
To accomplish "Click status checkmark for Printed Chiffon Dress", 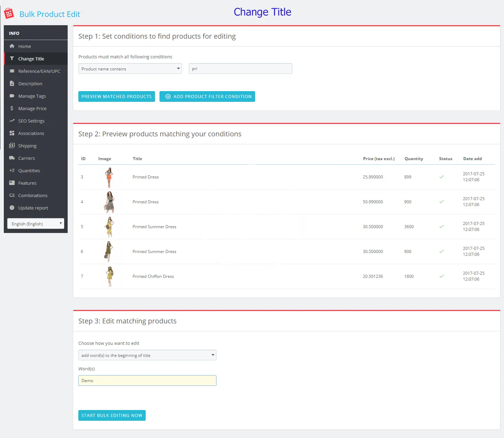I will (x=442, y=276).
